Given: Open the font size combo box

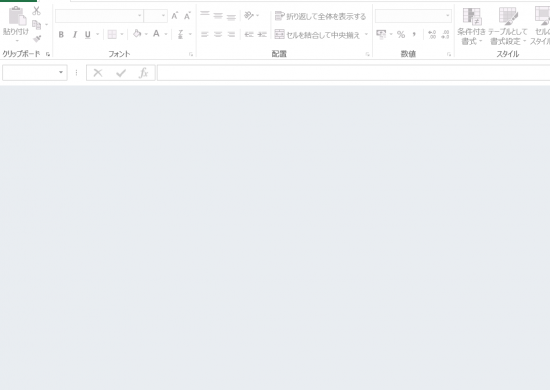Looking at the screenshot, I should [x=155, y=16].
